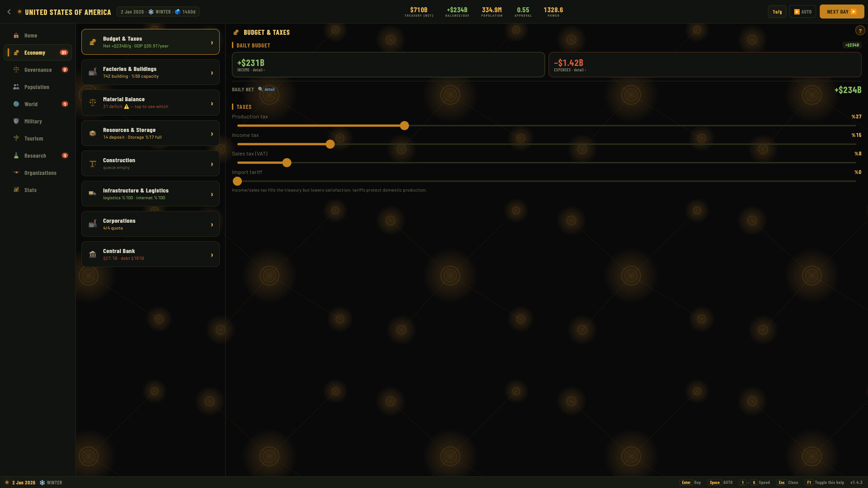Click Import tariff slider handle
This screenshot has width=868, height=488.
click(x=237, y=181)
